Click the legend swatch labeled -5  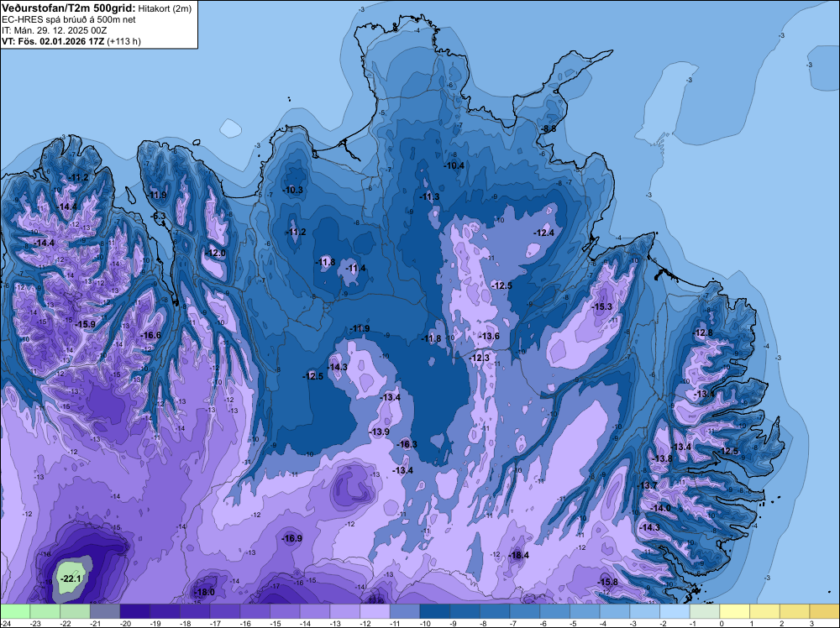click(585, 611)
